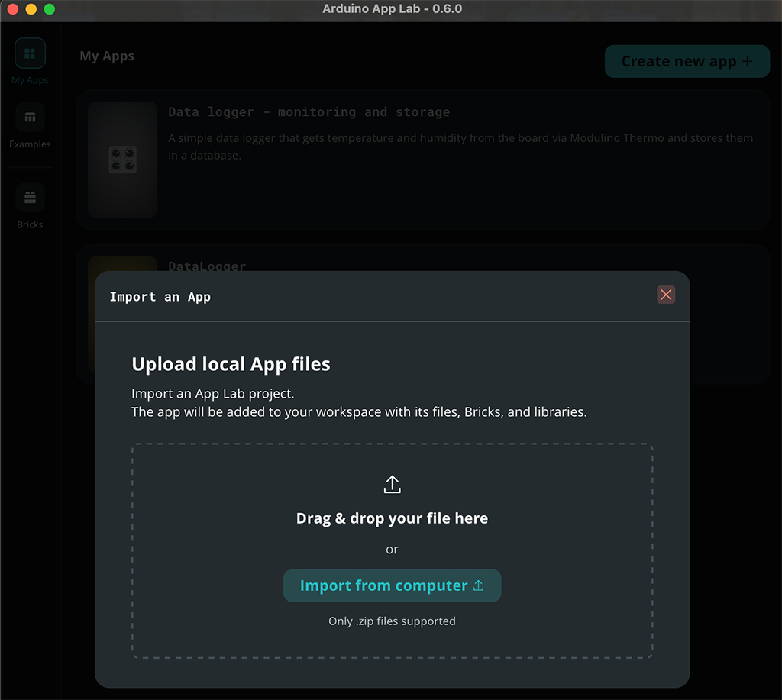782x700 pixels.
Task: Open the Bricks sidebar icon
Action: 30,198
